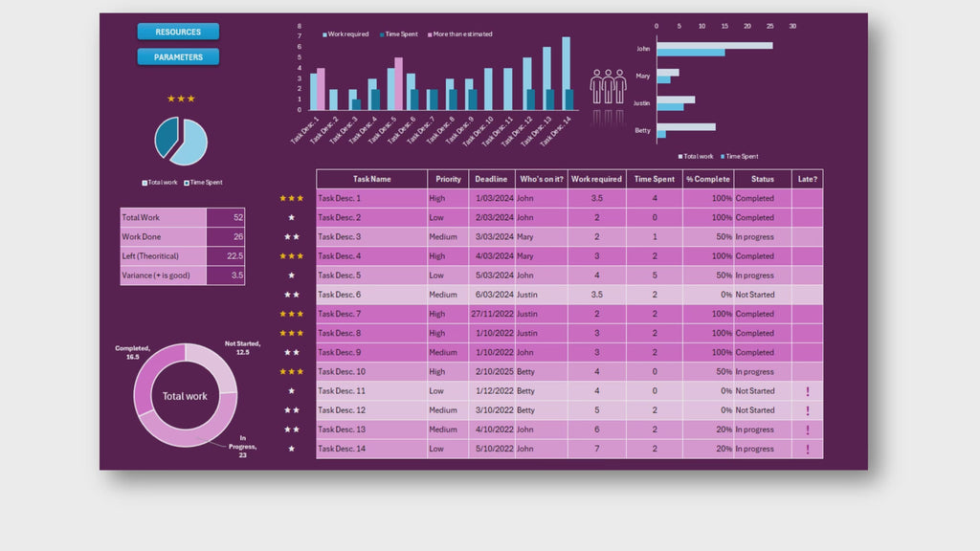The height and width of the screenshot is (551, 980).
Task: Click the single star beside Task Desc. 14
Action: pyautogui.click(x=291, y=449)
